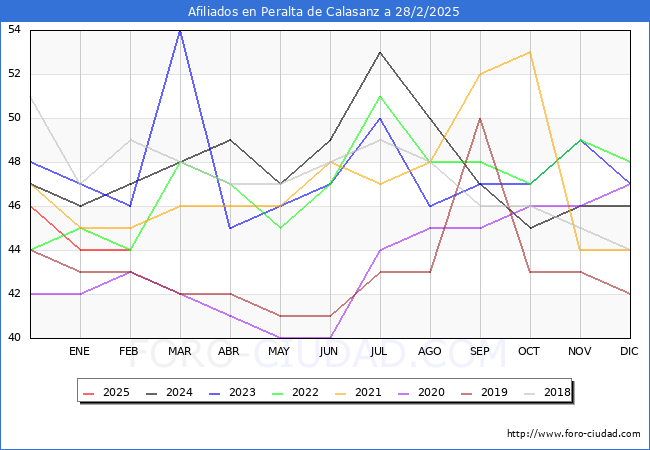Click the DIC month axis label
This screenshot has height=450, width=650.
coord(629,351)
